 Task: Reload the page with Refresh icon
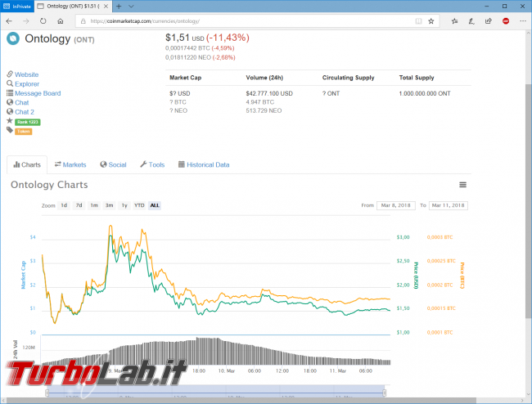[43, 21]
